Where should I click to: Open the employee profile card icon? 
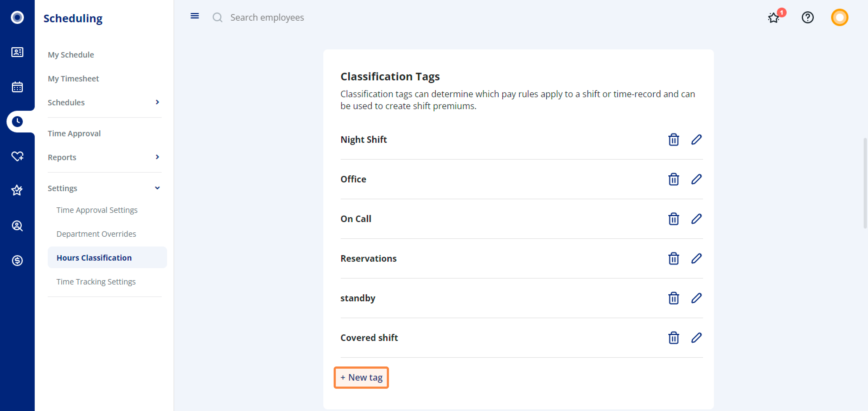point(17,52)
